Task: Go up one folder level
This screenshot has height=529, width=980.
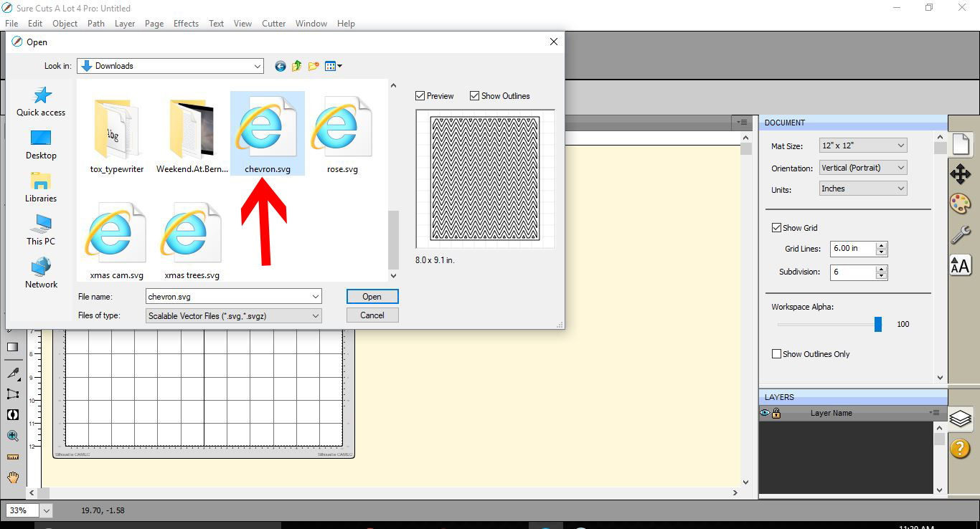Action: point(297,66)
